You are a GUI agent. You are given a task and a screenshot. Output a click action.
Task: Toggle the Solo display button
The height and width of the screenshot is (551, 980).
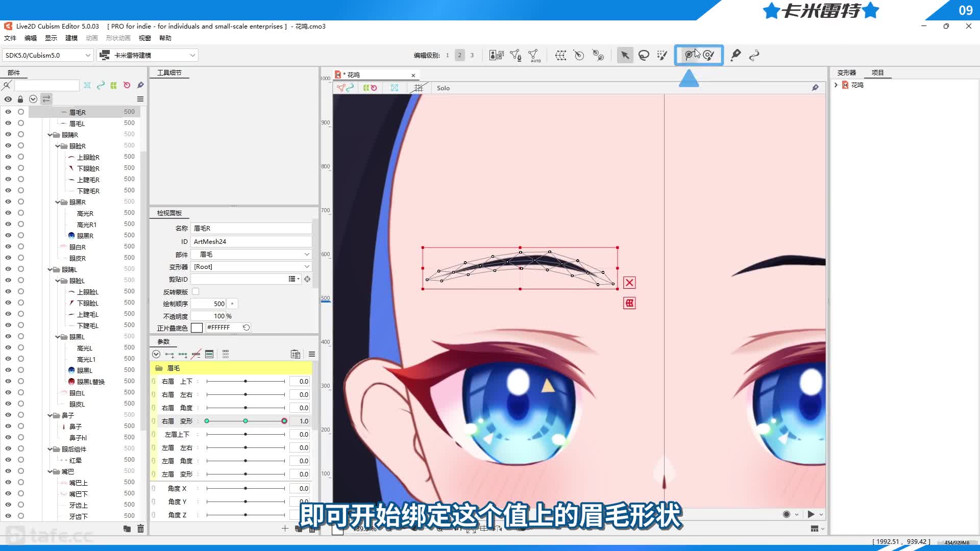(443, 88)
